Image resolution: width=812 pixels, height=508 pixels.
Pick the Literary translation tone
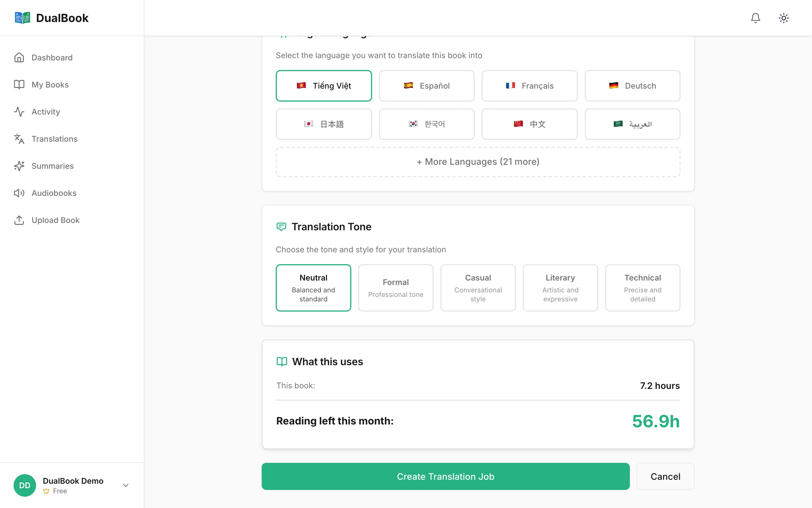click(x=560, y=288)
